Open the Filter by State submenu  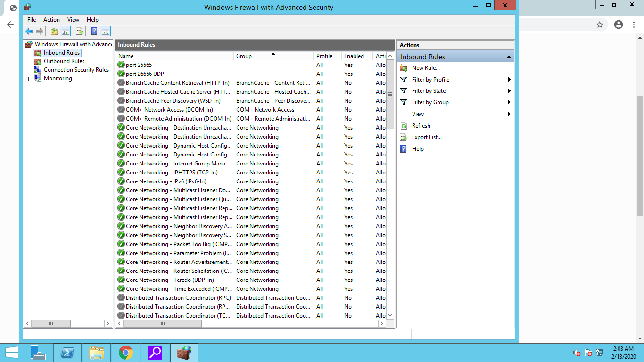pyautogui.click(x=428, y=91)
